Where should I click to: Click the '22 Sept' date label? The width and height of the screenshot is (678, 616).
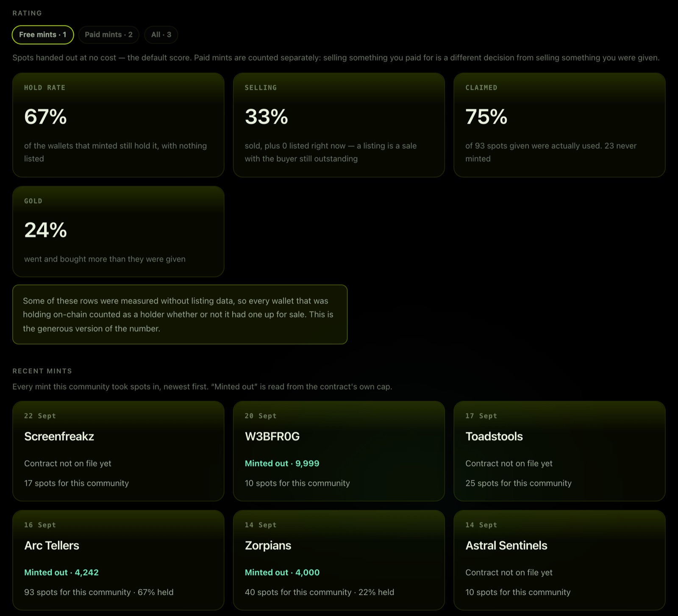[40, 416]
